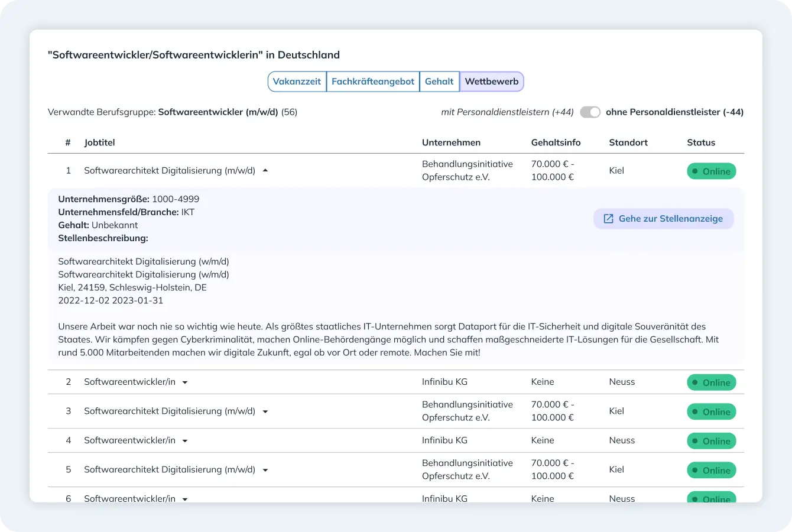Screen dimensions: 792x532
Task: Expand row 2 Softwareentwickler/in details
Action: (x=185, y=382)
